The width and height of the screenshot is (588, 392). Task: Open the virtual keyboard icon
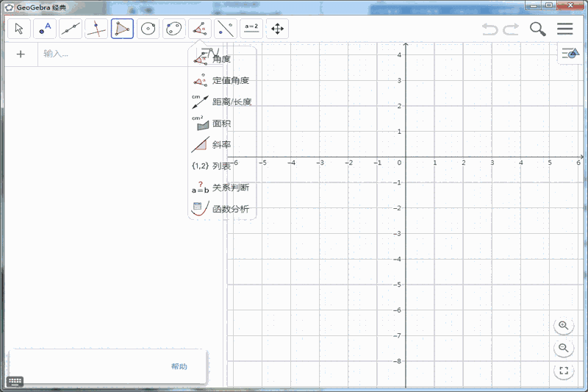click(15, 382)
